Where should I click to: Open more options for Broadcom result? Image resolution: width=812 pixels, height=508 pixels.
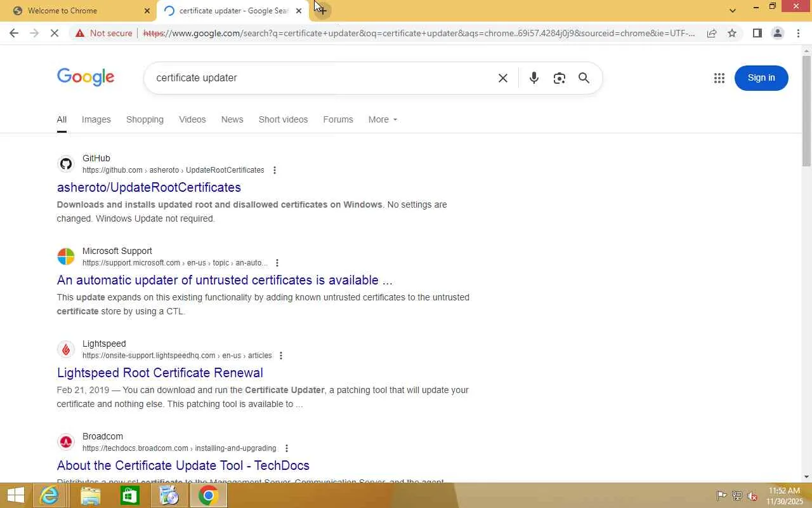coord(287,448)
